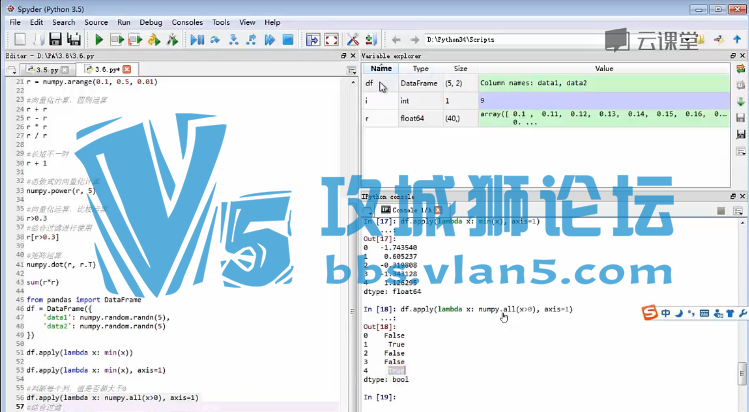The width and height of the screenshot is (749, 412).
Task: Open Variable explorer options menu
Action: pyautogui.click(x=741, y=152)
